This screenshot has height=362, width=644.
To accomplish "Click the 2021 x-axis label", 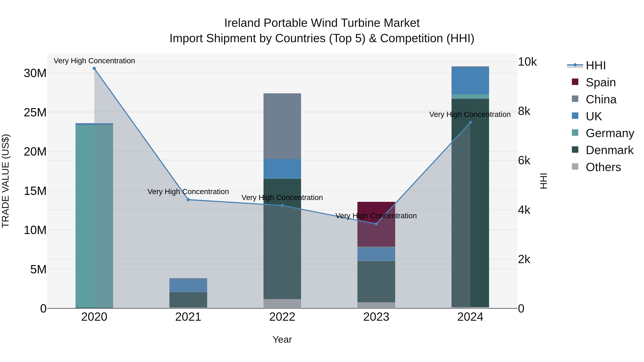I will pyautogui.click(x=188, y=317).
